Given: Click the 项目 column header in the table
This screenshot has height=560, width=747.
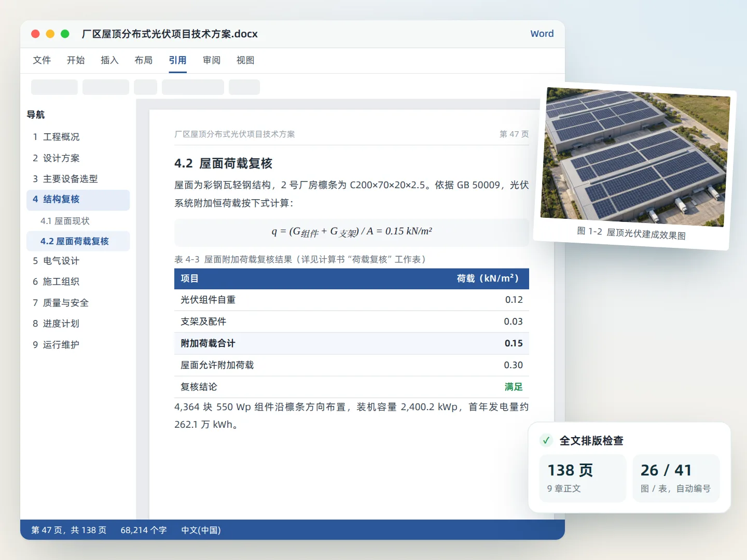Looking at the screenshot, I should [x=189, y=278].
